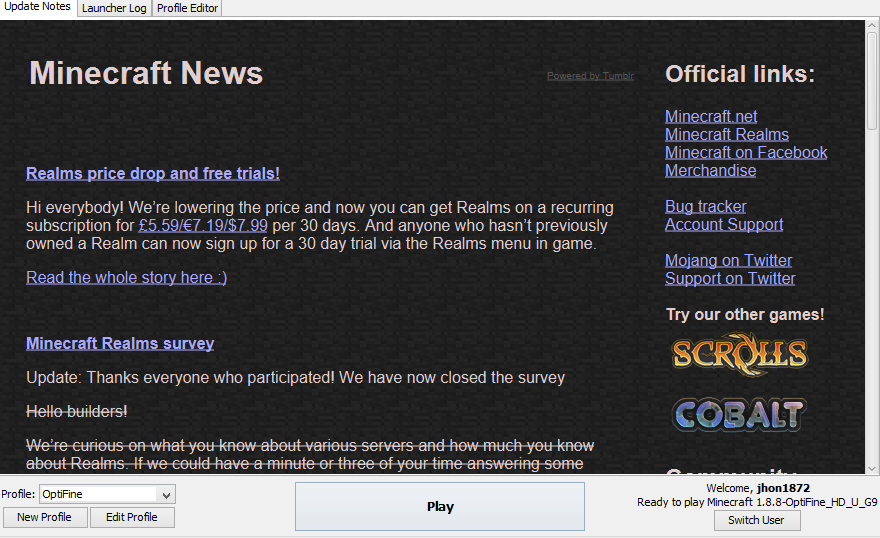
Task: Click the £5.59/€7.19/$7.99 price link
Action: 203,226
